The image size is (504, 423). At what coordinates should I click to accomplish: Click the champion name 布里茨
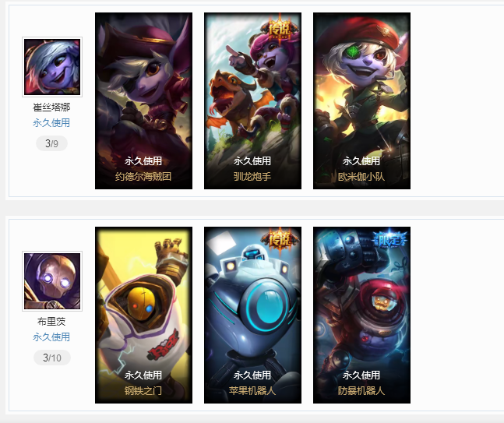point(51,321)
